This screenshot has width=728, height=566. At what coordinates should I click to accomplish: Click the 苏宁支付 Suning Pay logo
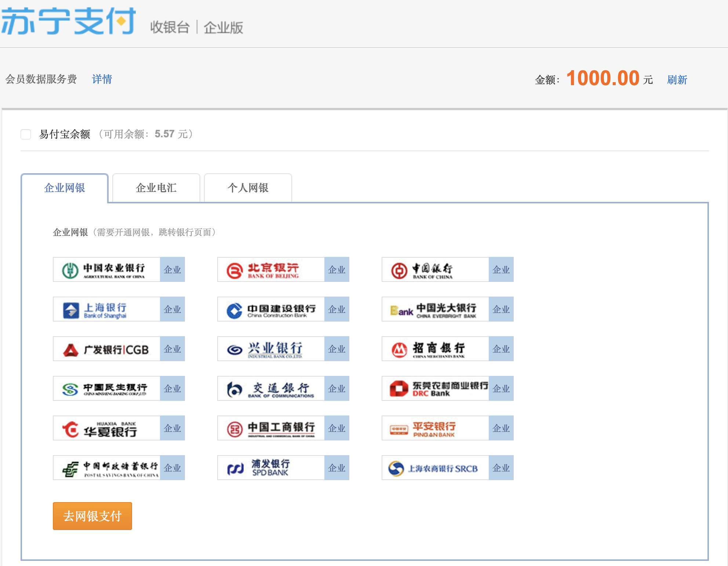tap(69, 21)
